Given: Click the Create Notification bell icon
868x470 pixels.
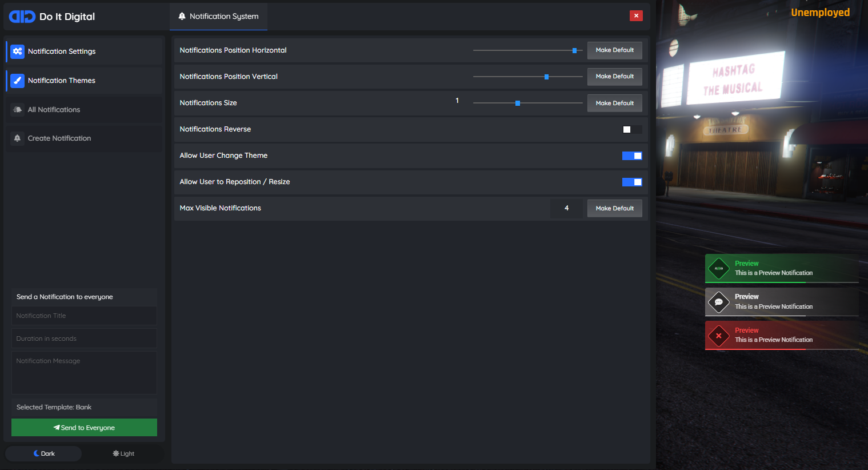Looking at the screenshot, I should 17,138.
